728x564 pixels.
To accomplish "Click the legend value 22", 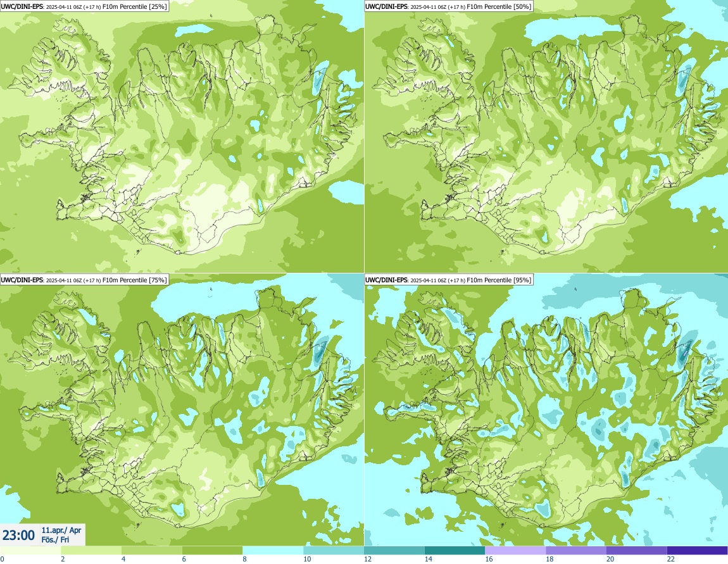I will pyautogui.click(x=671, y=559).
